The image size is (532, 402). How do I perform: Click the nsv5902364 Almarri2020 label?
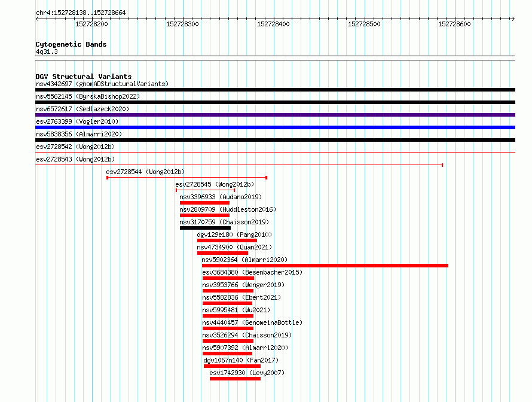pos(244,260)
